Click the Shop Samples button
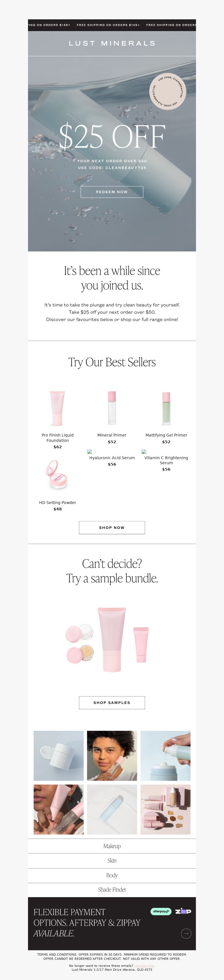Image resolution: width=224 pixels, height=980 pixels. 112,702
